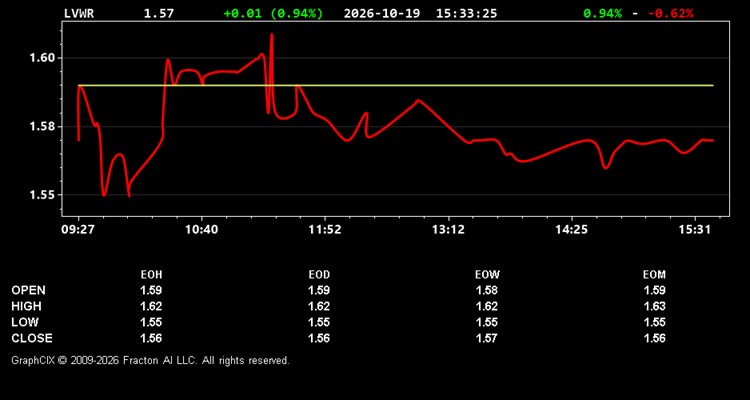750x400 pixels.
Task: Select the +0.01 (0.94%) change value
Action: click(x=273, y=13)
